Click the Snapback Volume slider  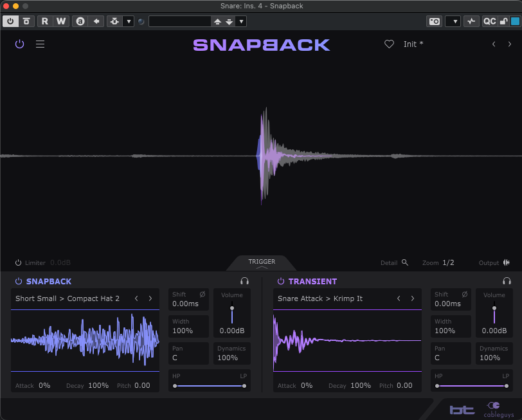coord(232,313)
